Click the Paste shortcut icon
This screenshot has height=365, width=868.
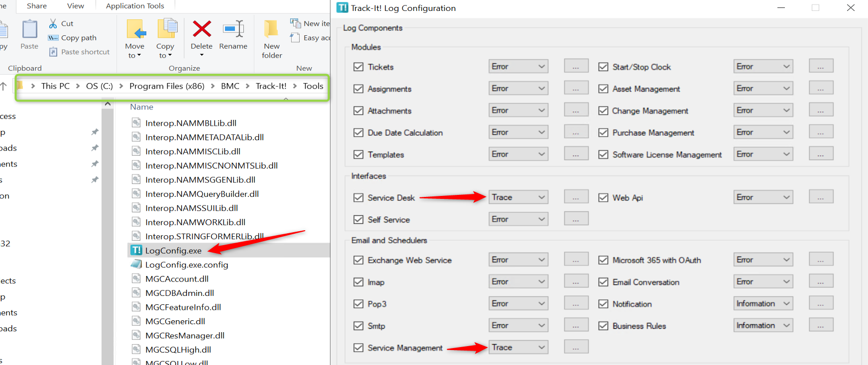(53, 52)
